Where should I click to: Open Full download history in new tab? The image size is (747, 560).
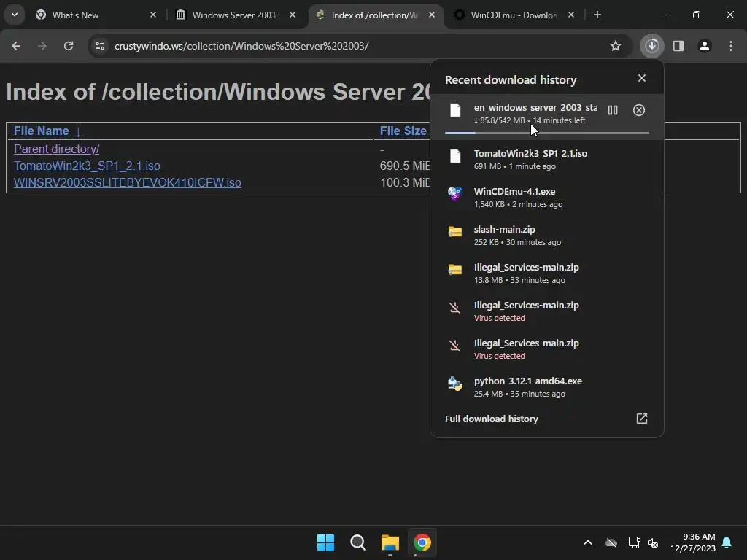642,419
